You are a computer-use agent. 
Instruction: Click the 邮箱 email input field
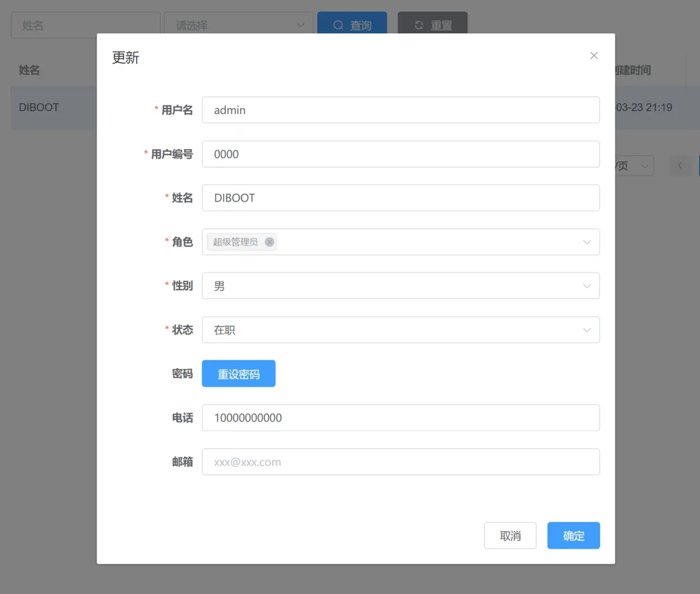tap(401, 461)
